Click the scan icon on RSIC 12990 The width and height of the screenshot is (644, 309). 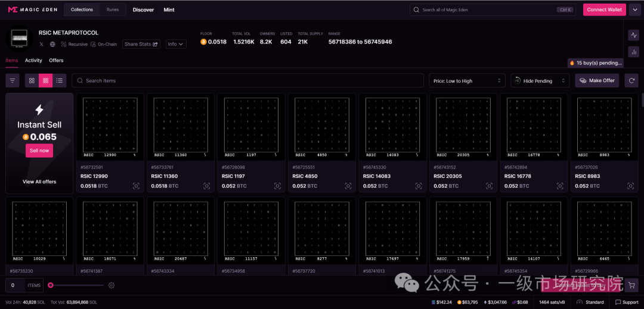137,186
